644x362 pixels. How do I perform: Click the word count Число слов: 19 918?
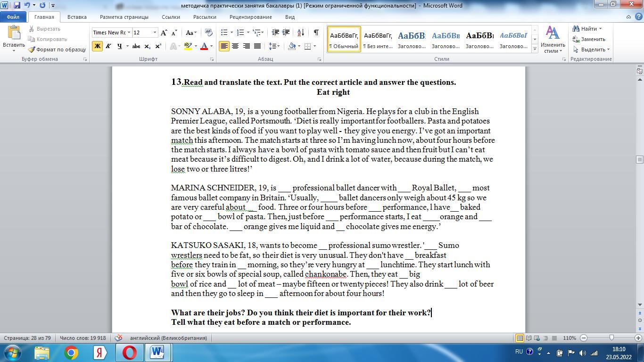pos(83,338)
